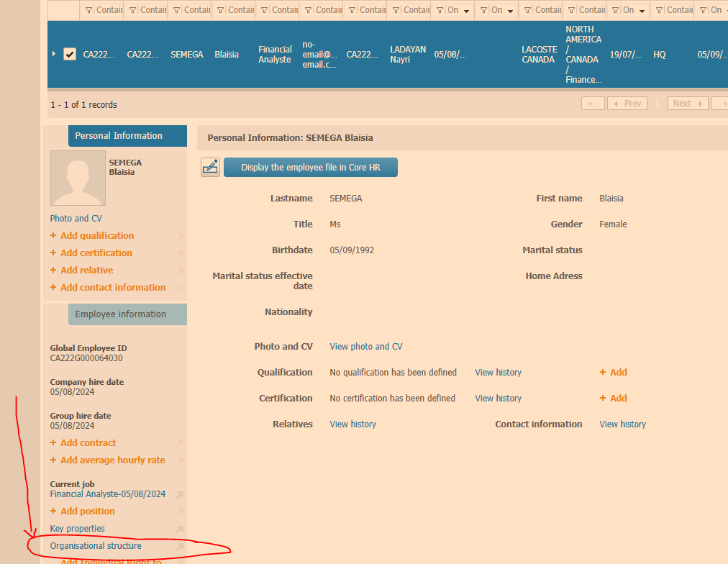Click the arrow icon beside Add average hourly rate
The image size is (728, 564).
coord(178,460)
